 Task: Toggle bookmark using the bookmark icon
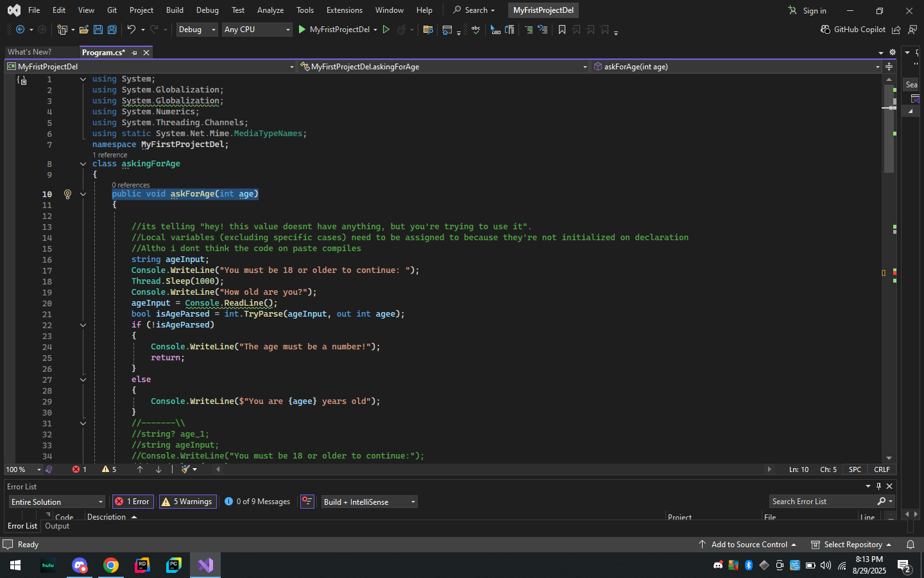pos(562,30)
